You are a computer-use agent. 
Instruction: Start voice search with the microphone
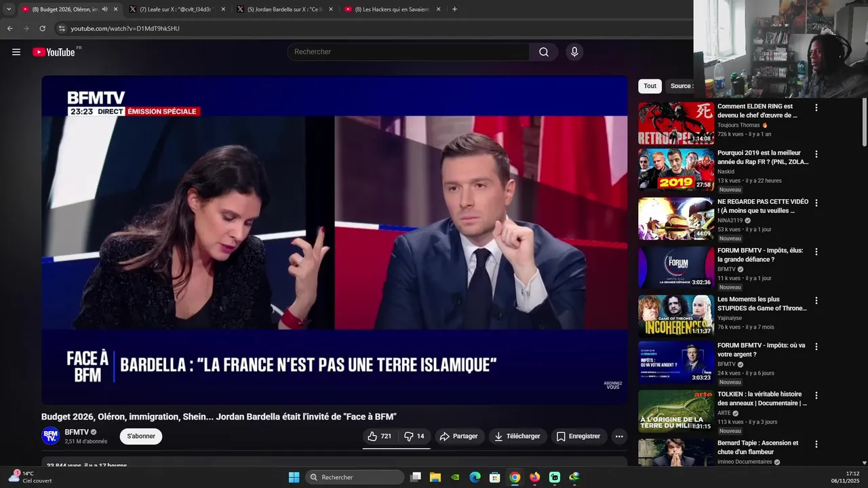pyautogui.click(x=574, y=52)
